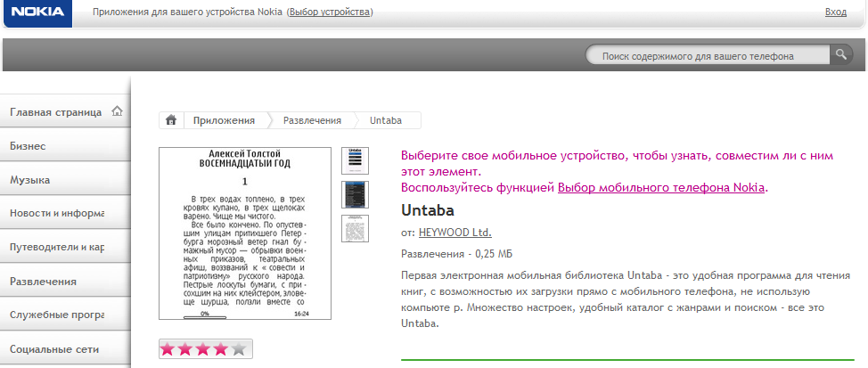Select third thumbnail with text page
Image resolution: width=868 pixels, height=368 pixels.
point(355,228)
